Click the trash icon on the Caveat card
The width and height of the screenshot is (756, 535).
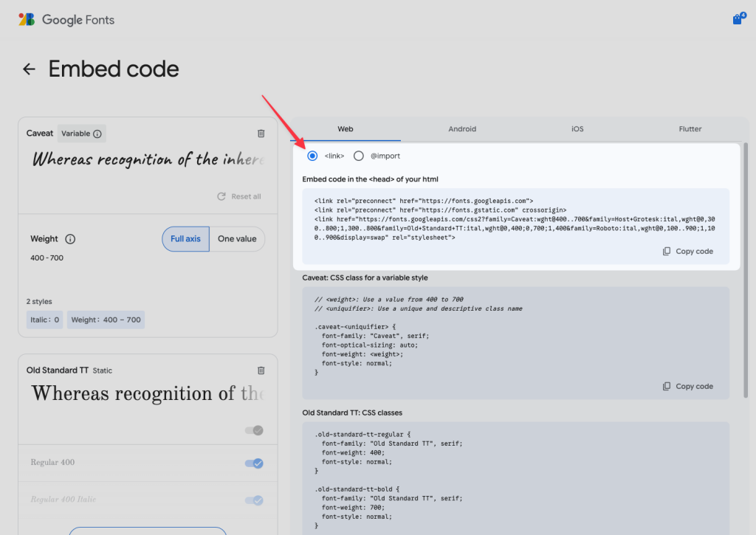tap(261, 134)
